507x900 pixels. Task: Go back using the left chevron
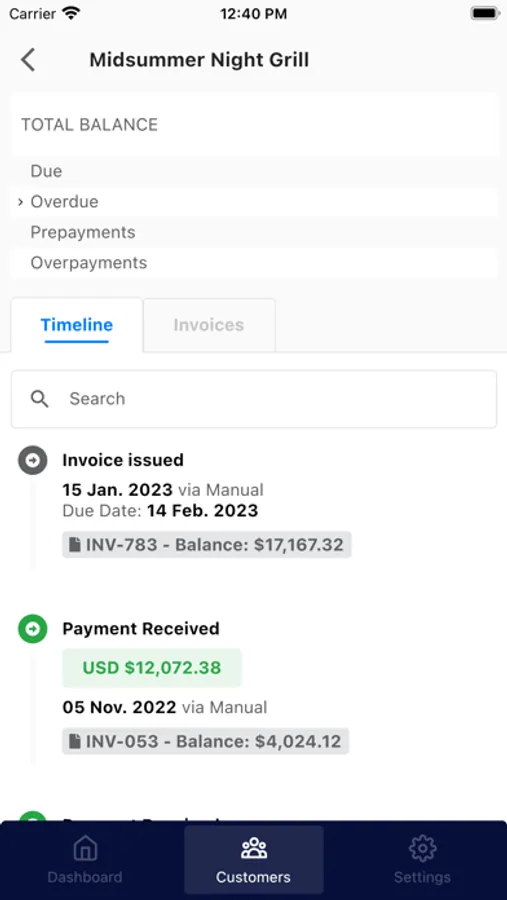pos(28,60)
